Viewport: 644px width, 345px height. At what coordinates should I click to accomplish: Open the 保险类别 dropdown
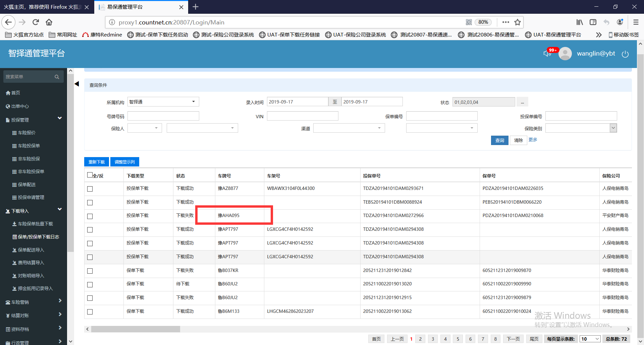pos(581,128)
